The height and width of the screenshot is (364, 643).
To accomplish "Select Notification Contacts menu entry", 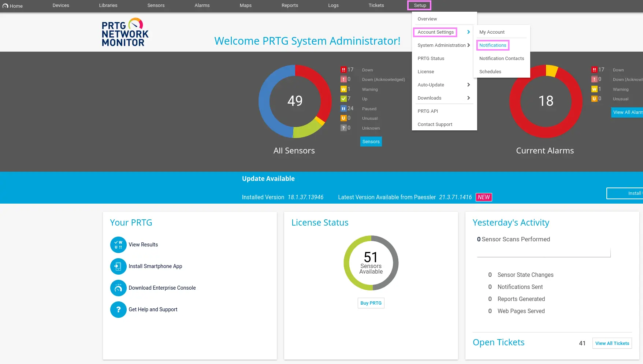I will click(501, 59).
